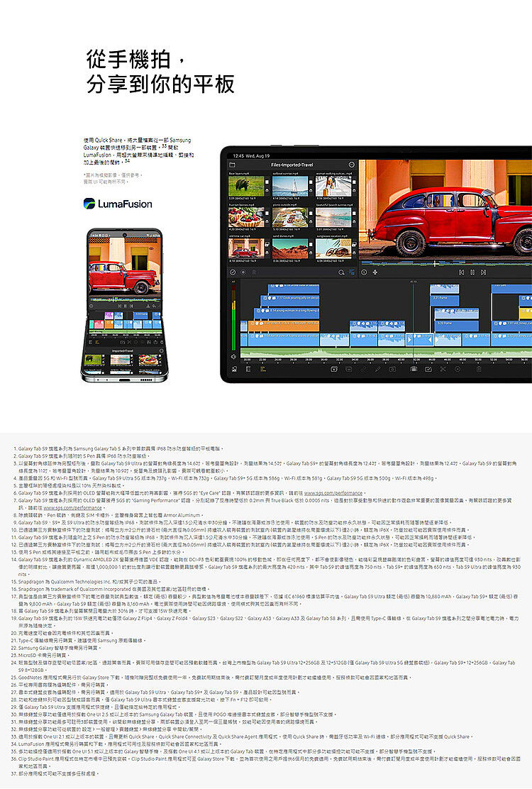This screenshot has width=532, height=789.
Task: Select the sand dunes thumbnail
Action: point(290,248)
